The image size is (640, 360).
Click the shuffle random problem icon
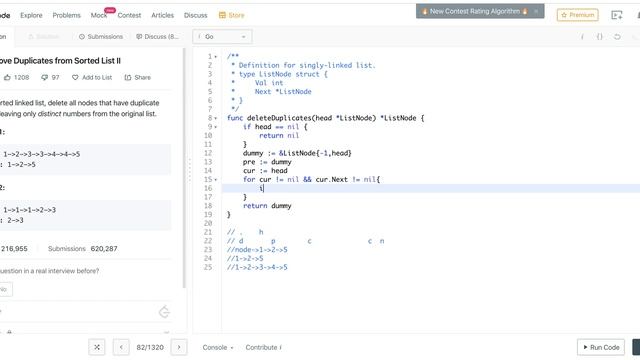97,347
